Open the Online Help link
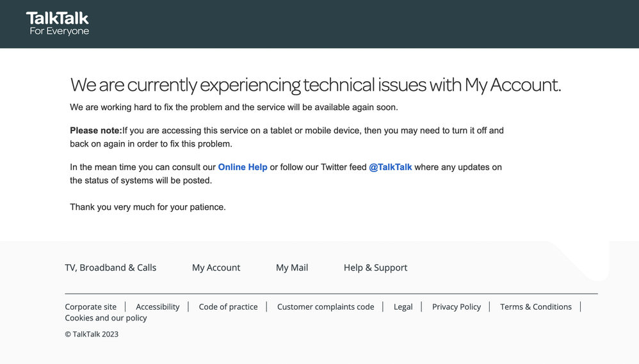This screenshot has height=364, width=639. point(243,167)
